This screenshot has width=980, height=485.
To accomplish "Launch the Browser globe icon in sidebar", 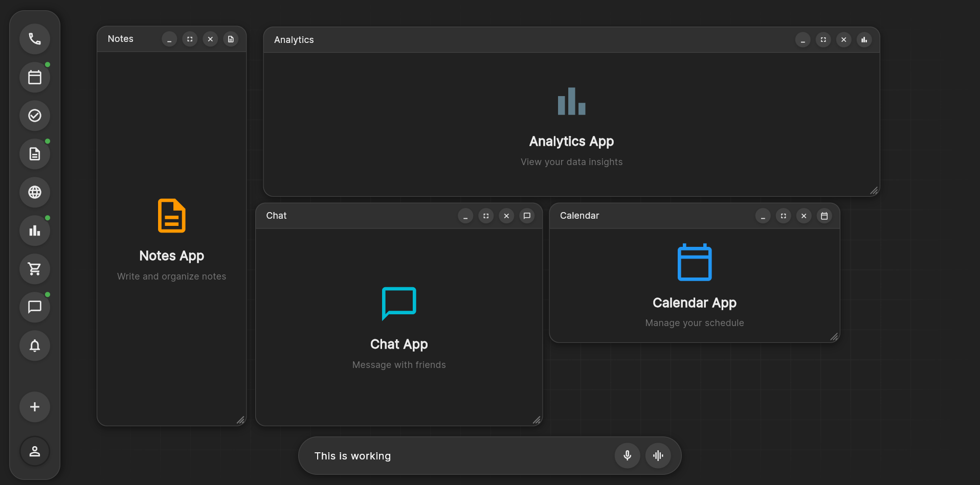I will pos(35,192).
